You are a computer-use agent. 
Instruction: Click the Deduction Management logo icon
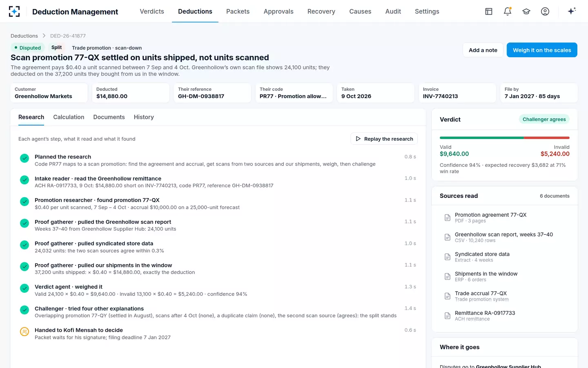14,11
